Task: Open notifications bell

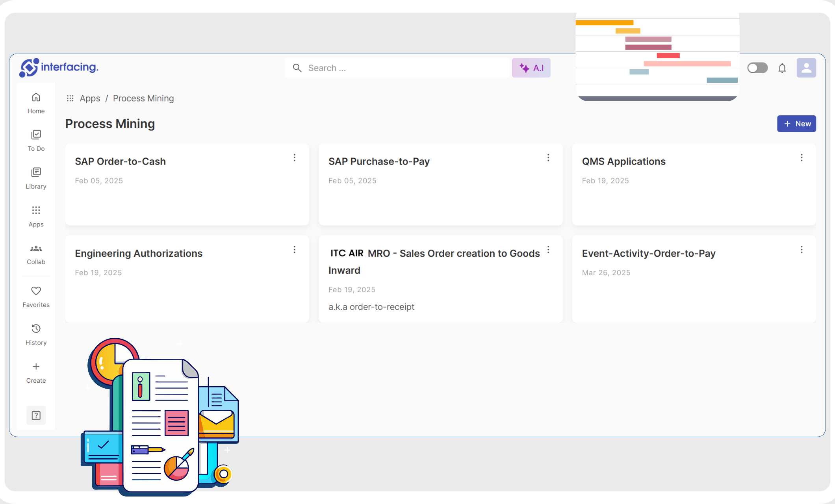Action: 782,68
